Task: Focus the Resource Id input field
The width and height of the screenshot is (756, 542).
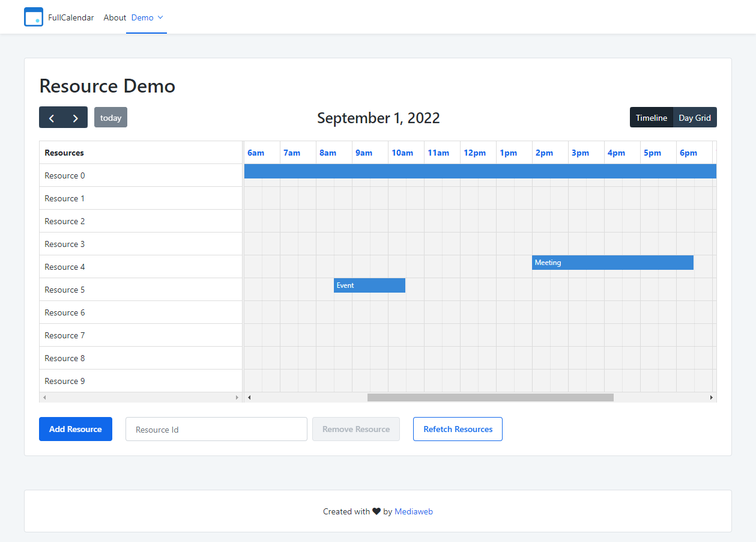Action: tap(216, 429)
